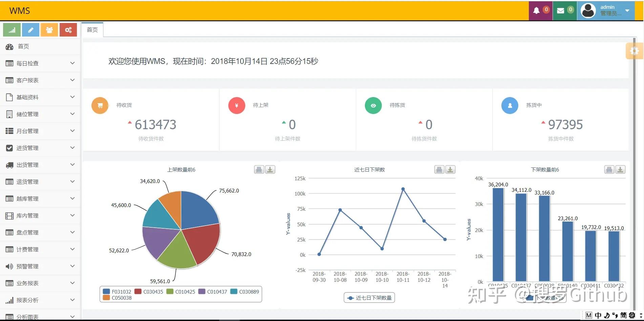Click the 首页 home link in sidebar
The height and width of the screenshot is (321, 644).
[23, 46]
